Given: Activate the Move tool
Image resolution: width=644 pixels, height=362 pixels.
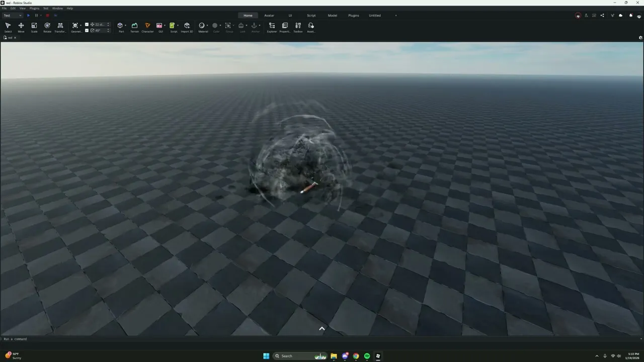Looking at the screenshot, I should [21, 27].
